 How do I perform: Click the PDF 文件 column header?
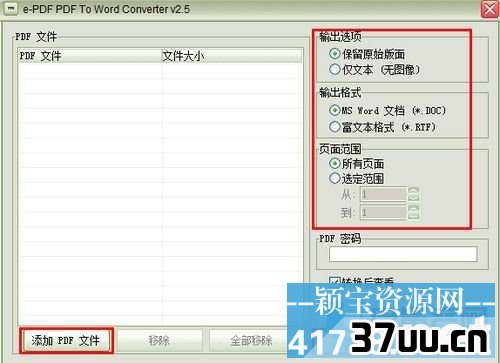coord(90,56)
